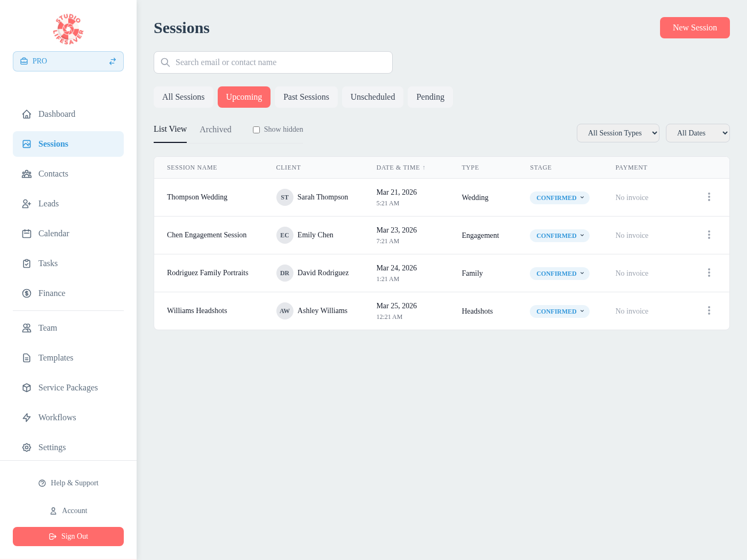Enable the Show hidden checkbox
This screenshot has width=747, height=560.
pyautogui.click(x=256, y=130)
